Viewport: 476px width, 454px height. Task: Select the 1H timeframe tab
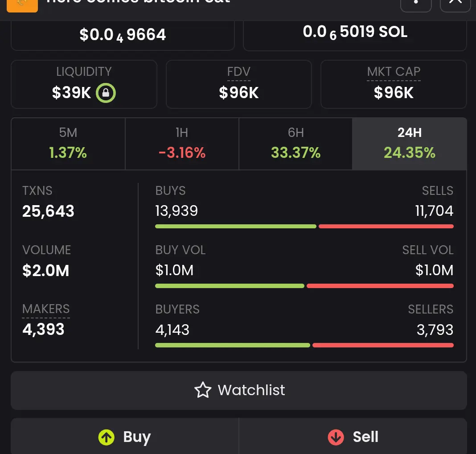coord(182,144)
